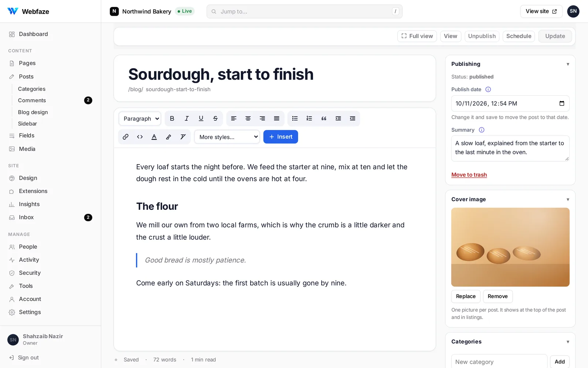Apply strikethrough formatting

coord(215,118)
